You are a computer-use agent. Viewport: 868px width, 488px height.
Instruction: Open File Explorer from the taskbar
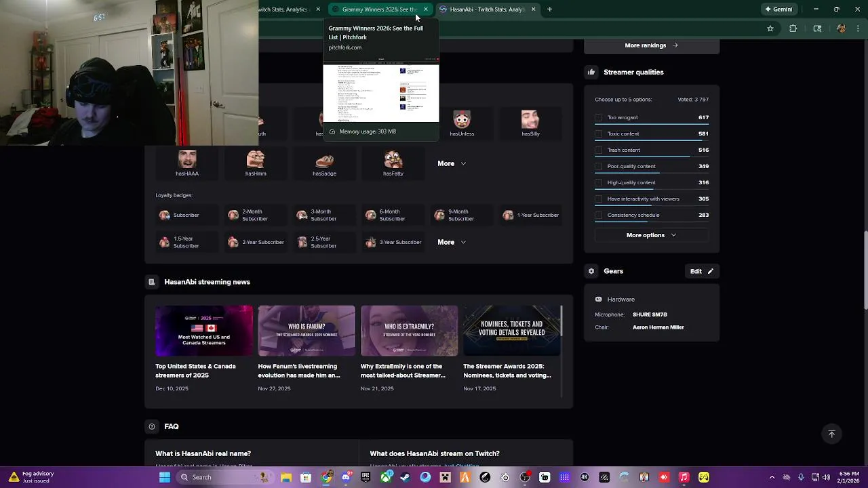point(286,477)
